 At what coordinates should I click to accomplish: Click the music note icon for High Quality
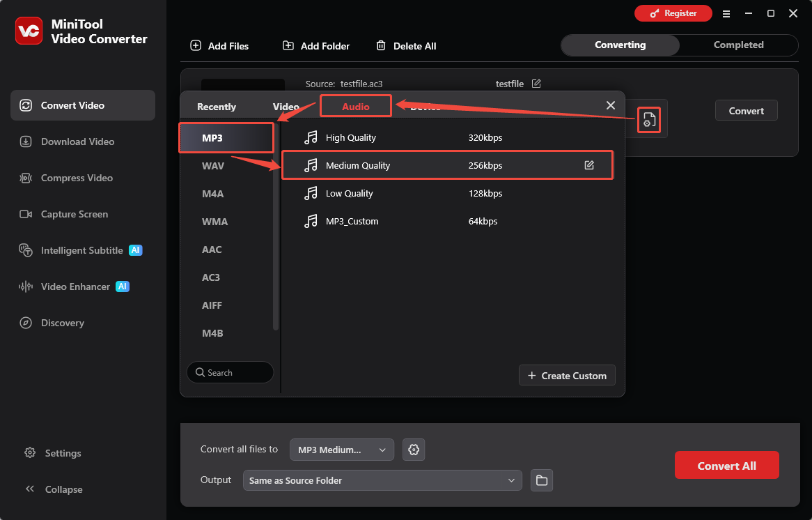[x=311, y=137]
